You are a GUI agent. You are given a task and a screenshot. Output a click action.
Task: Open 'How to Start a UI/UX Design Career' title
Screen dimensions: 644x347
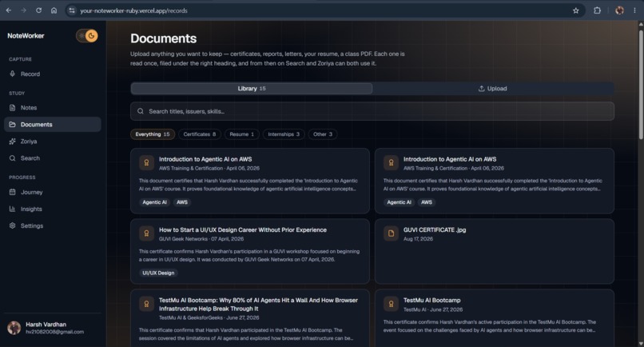click(243, 229)
